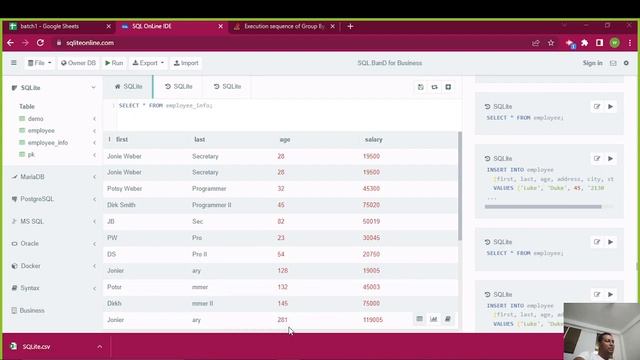The width and height of the screenshot is (640, 360).
Task: Reload the page
Action: click(40, 42)
